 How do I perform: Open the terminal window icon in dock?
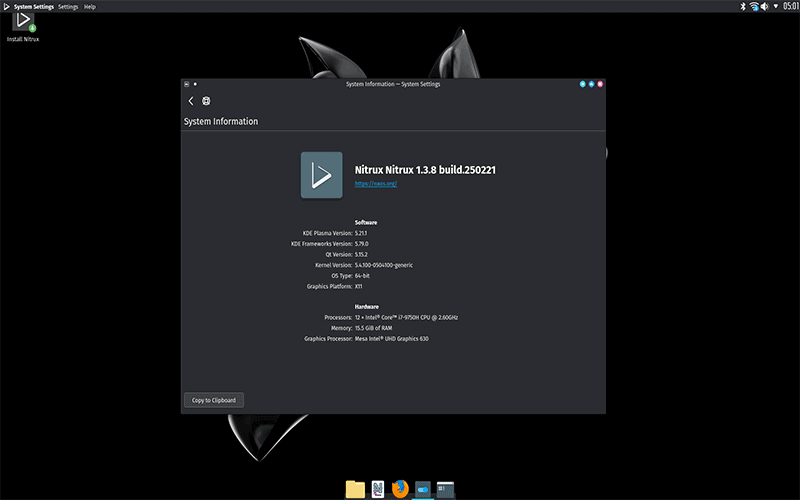pos(445,489)
